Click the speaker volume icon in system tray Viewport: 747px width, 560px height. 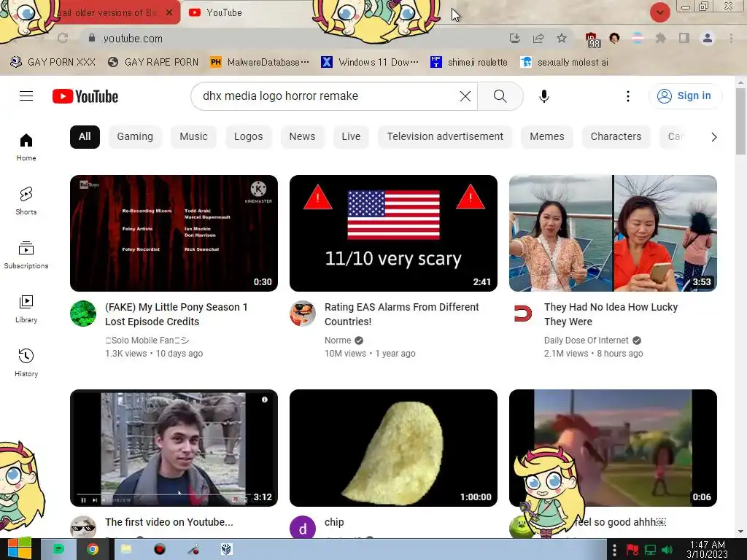(667, 550)
